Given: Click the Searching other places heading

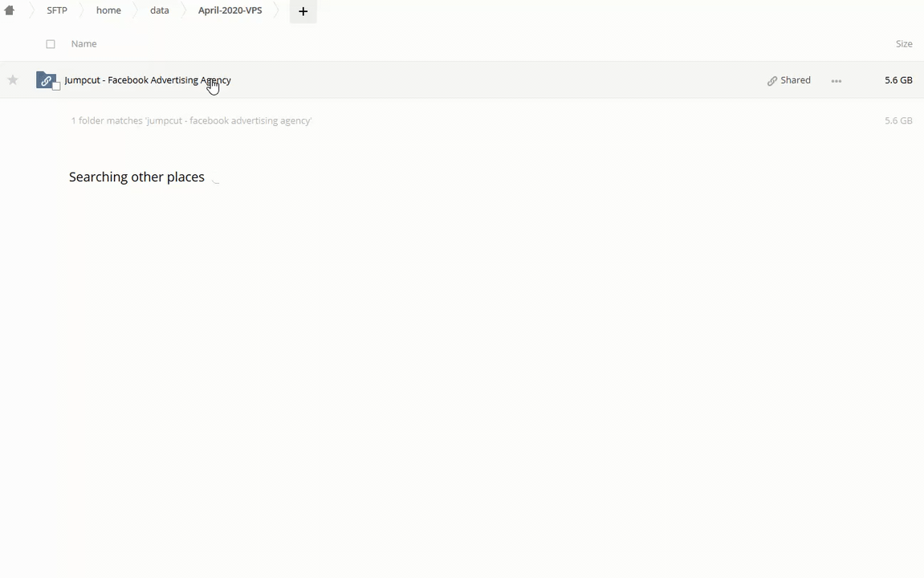Looking at the screenshot, I should coord(136,177).
